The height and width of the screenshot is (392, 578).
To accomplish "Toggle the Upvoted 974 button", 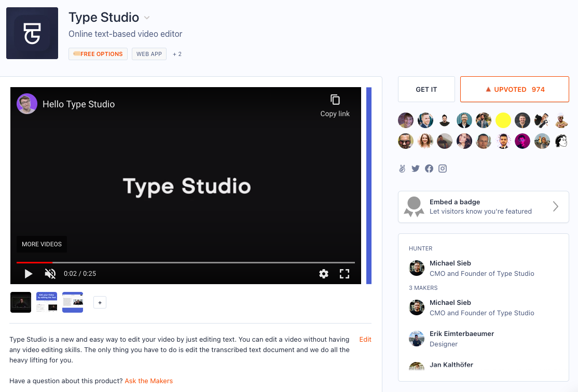I will click(x=515, y=89).
